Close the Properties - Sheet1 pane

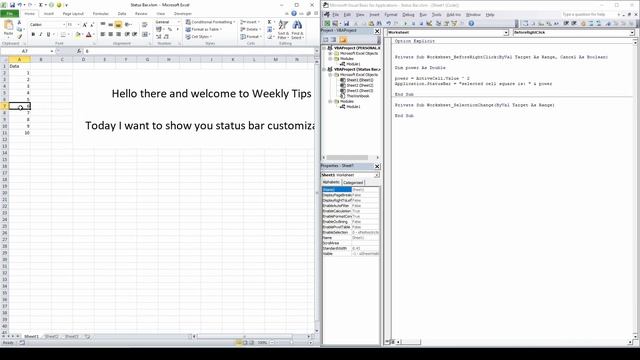tap(377, 166)
